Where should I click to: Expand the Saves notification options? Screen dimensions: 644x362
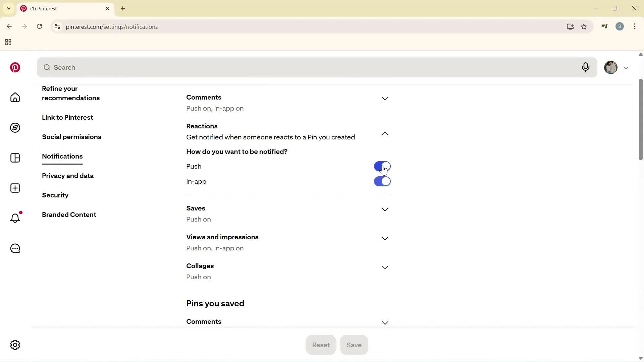(385, 209)
